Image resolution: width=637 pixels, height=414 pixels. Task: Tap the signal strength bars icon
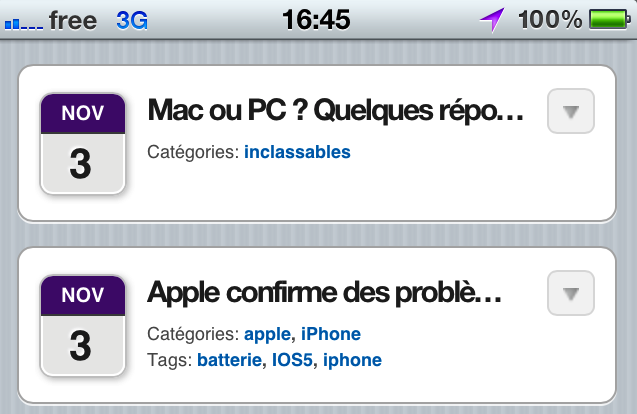tap(24, 24)
